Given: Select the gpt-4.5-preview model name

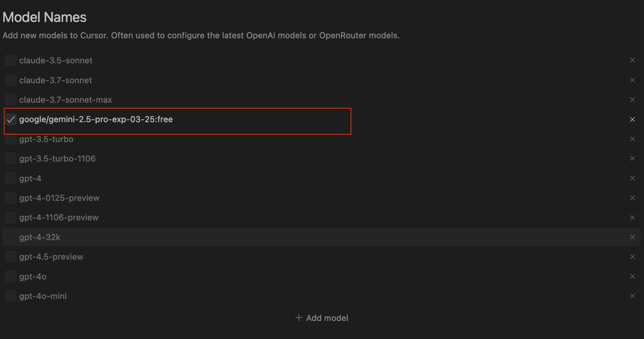Looking at the screenshot, I should 51,257.
